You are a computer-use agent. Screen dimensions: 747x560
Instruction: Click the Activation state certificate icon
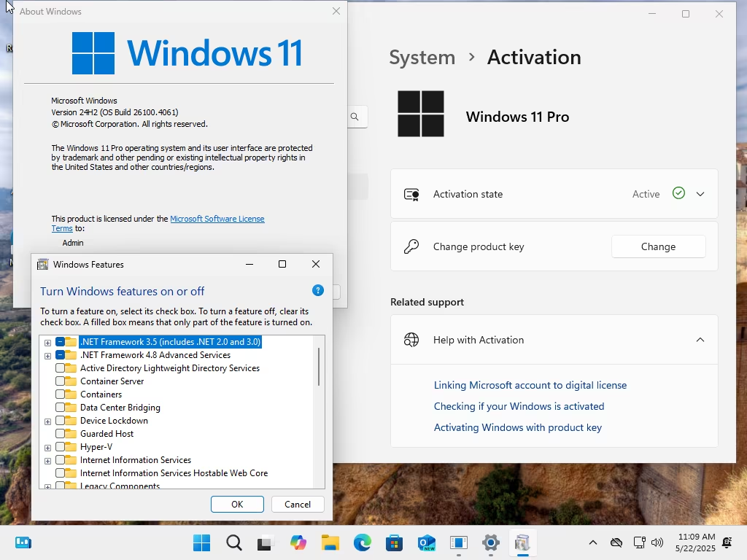(411, 194)
